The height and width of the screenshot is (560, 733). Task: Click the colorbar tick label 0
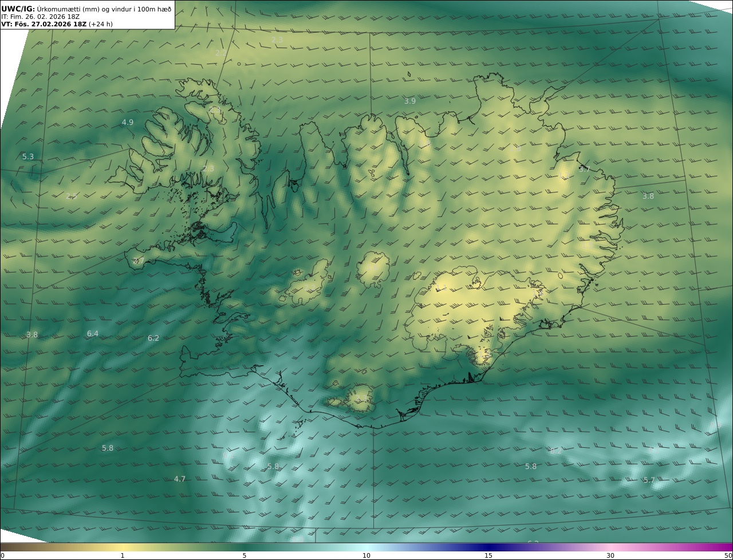2,555
